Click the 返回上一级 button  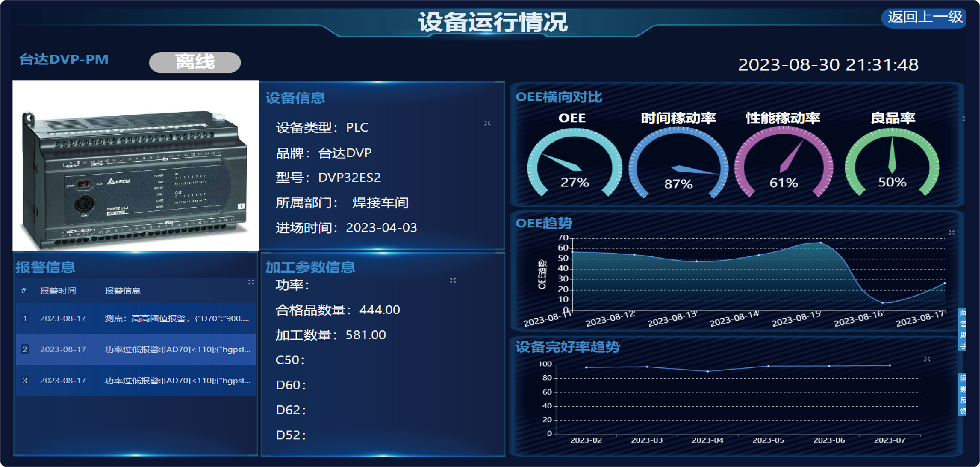pos(924,18)
